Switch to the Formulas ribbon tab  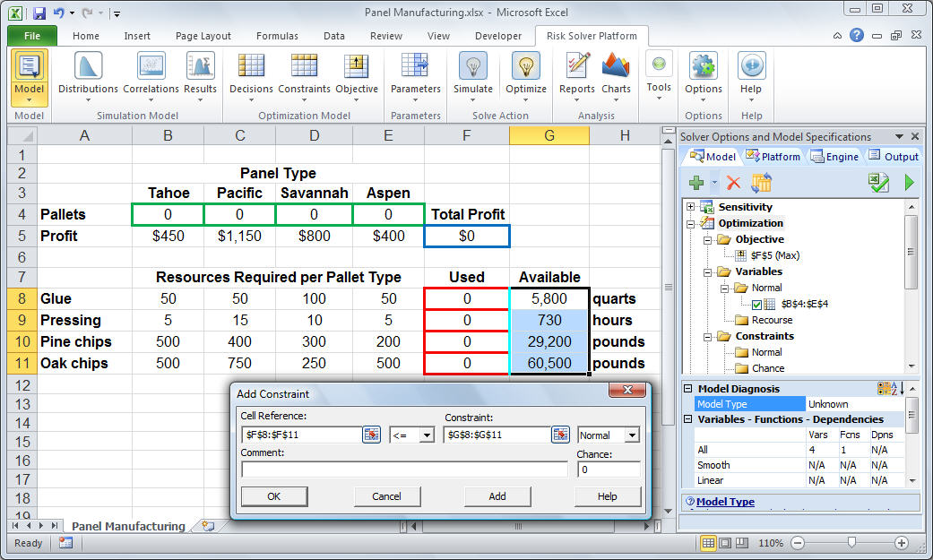click(277, 36)
